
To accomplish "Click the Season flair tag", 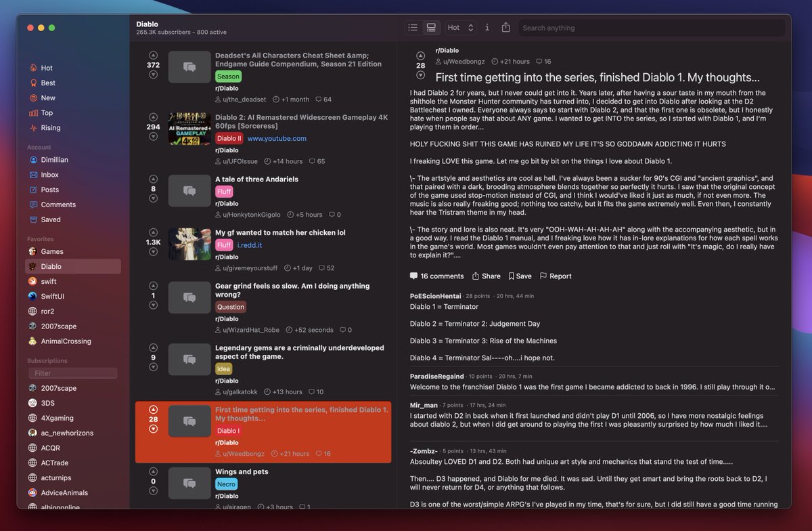I will [x=228, y=77].
